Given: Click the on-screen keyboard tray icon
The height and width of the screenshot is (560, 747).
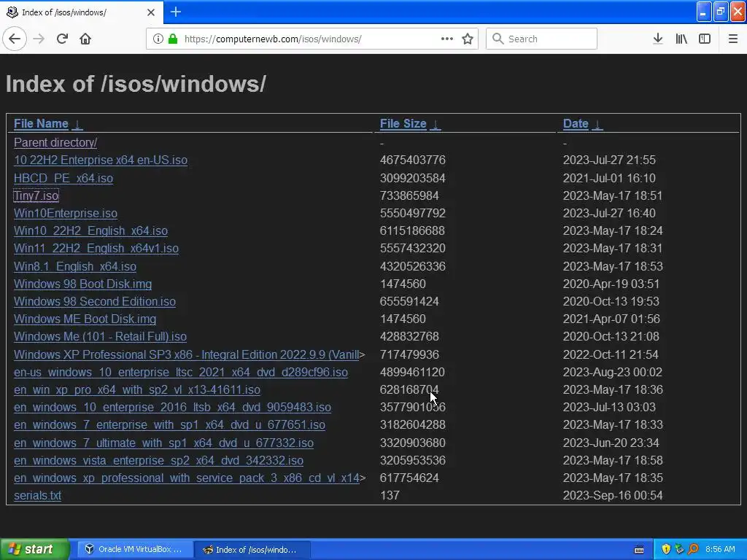Looking at the screenshot, I should pyautogui.click(x=639, y=550).
